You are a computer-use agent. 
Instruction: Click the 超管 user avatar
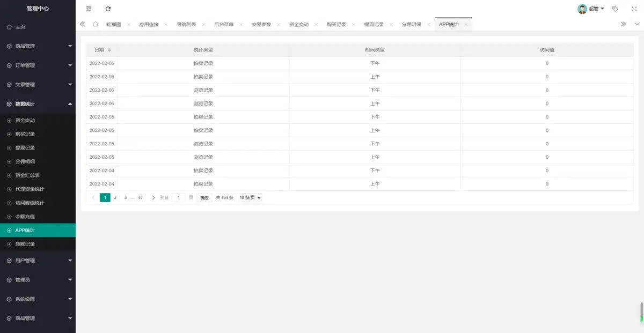582,9
